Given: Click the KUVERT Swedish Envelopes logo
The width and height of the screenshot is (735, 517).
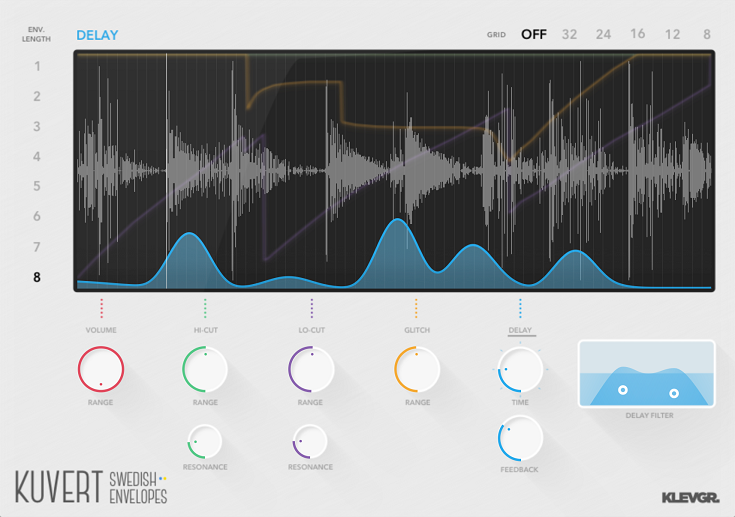Looking at the screenshot, I should [91, 487].
